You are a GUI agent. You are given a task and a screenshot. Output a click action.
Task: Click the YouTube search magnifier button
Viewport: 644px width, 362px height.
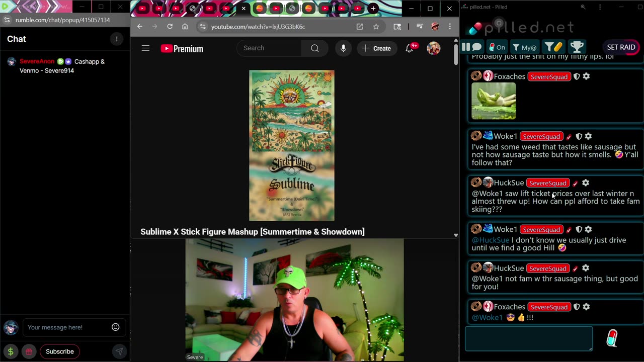tap(314, 48)
